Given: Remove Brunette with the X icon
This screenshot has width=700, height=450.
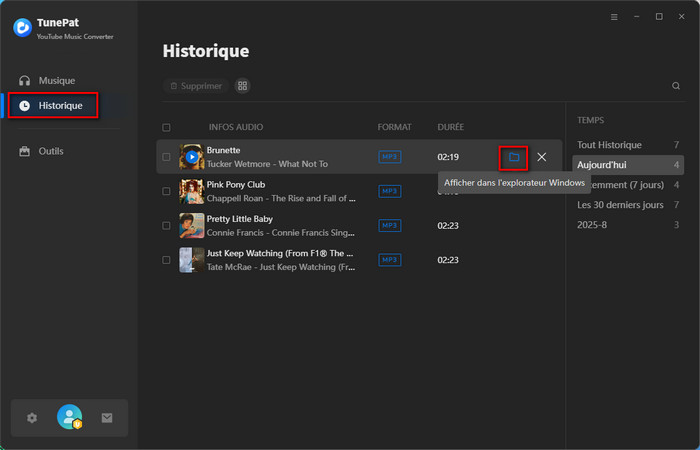Looking at the screenshot, I should [x=542, y=157].
